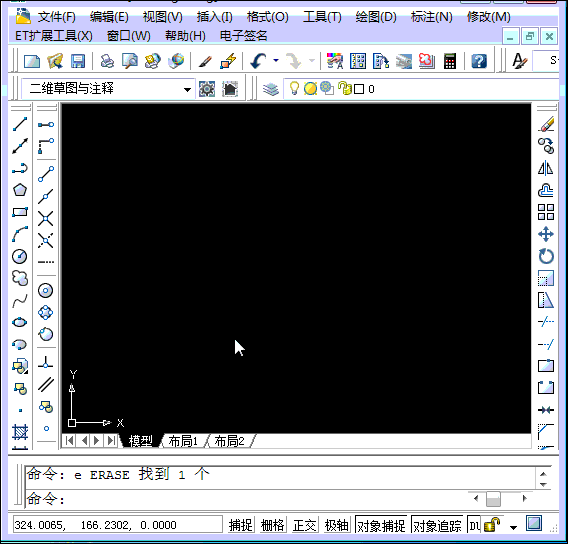Select the Circle drawing tool

click(x=20, y=256)
